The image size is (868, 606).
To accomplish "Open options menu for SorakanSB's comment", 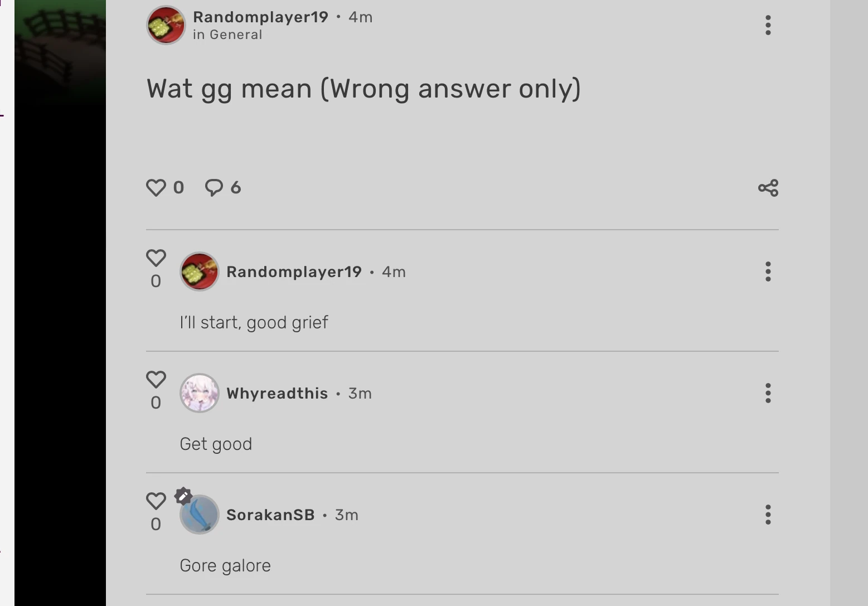I will pyautogui.click(x=768, y=515).
